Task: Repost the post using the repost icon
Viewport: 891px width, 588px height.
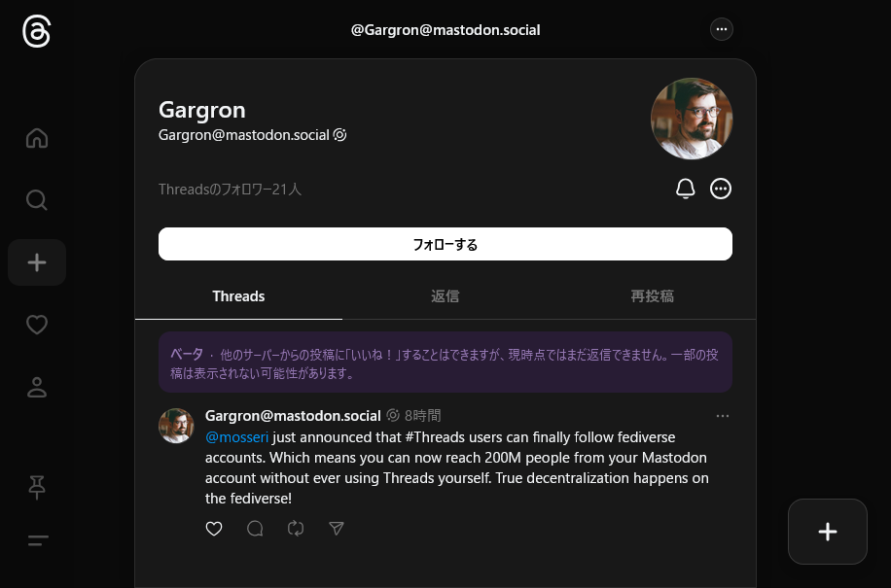Action: point(296,529)
